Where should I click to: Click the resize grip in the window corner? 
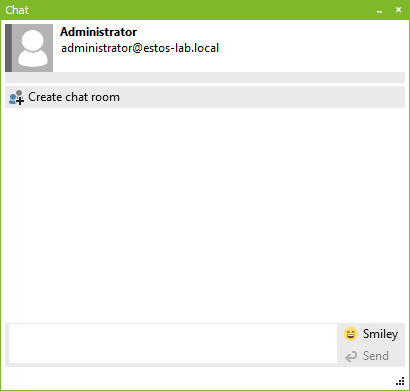(401, 381)
